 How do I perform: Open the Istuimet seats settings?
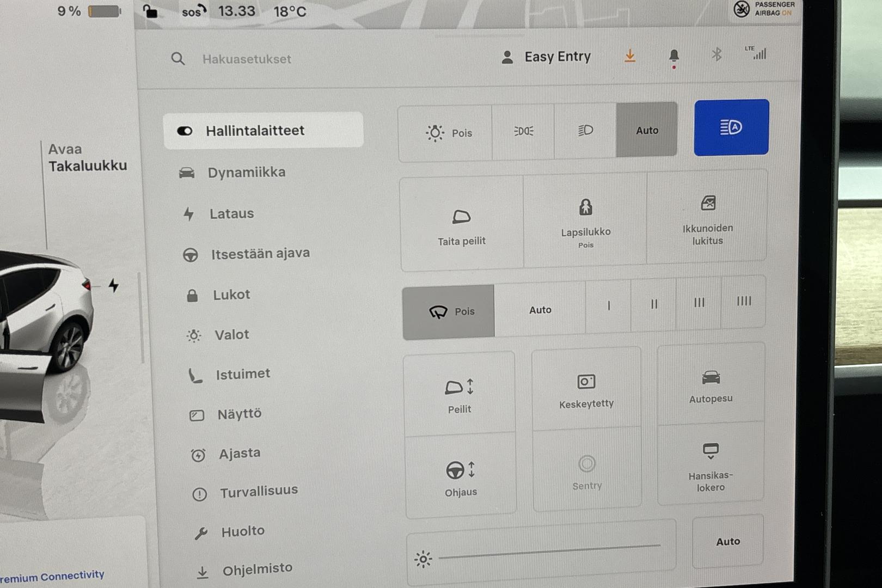(229, 375)
